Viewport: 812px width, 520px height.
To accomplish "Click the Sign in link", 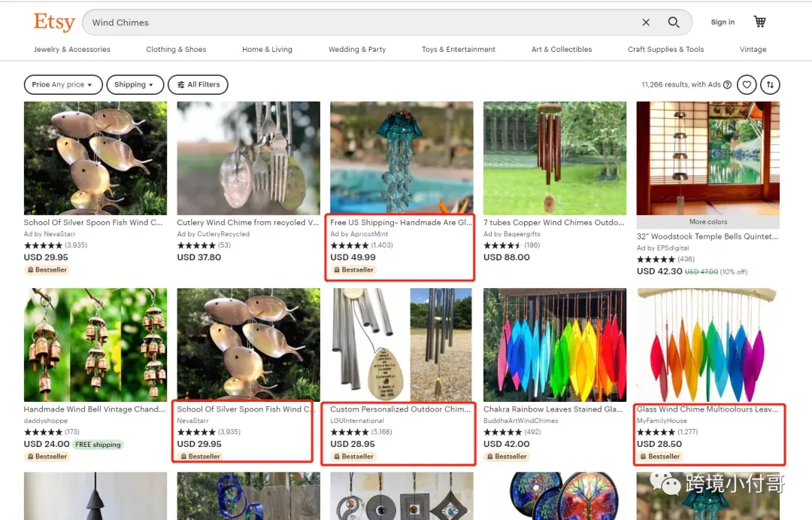I will [723, 22].
